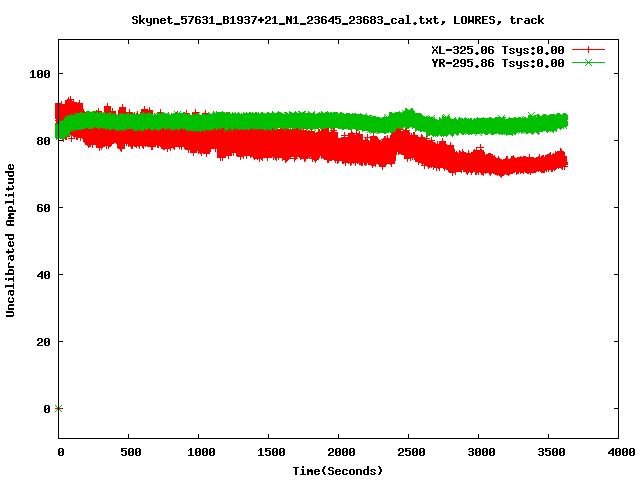This screenshot has width=640, height=480.
Task: Select the XL-325.06 Tsys:0.00 legend label
Action: 498,50
